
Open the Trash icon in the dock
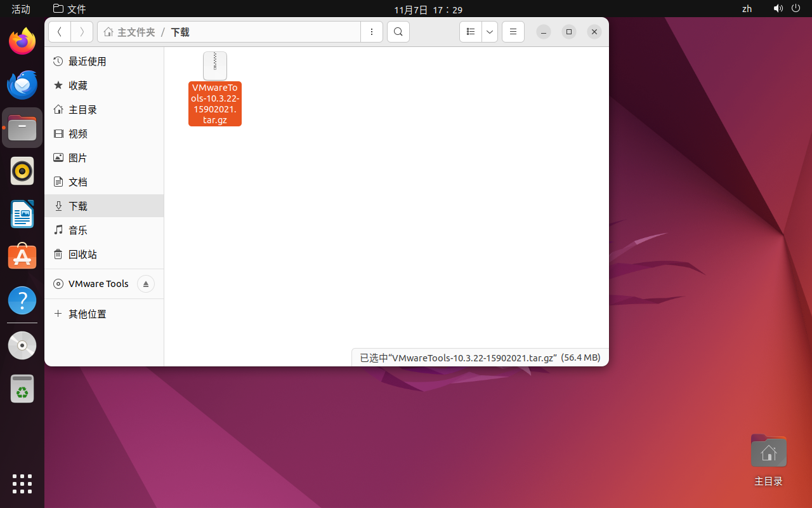click(22, 389)
